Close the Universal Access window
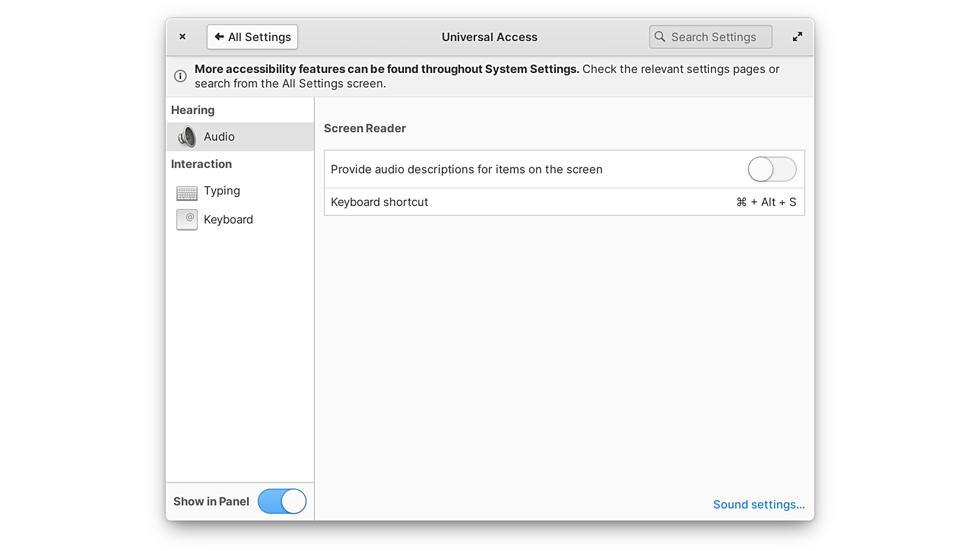980x551 pixels. [182, 37]
